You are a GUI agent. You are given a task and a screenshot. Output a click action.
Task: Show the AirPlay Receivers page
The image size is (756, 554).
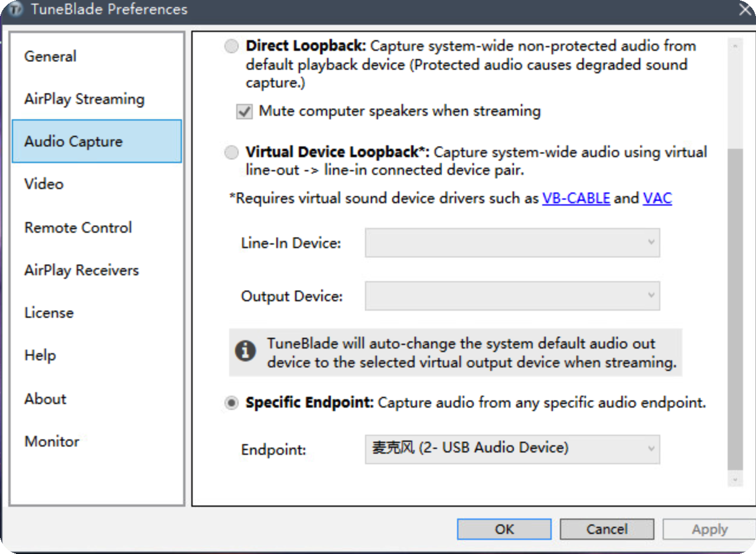click(82, 271)
